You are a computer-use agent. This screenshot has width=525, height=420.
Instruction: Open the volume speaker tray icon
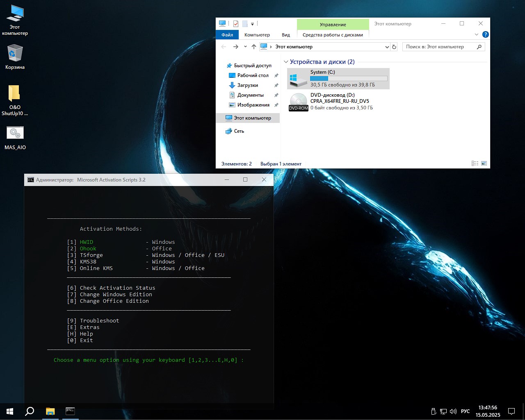pyautogui.click(x=453, y=411)
